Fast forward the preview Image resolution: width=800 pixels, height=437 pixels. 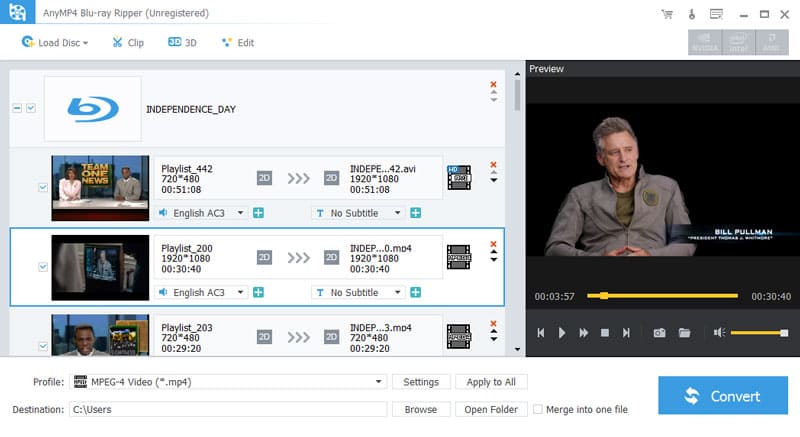click(584, 333)
